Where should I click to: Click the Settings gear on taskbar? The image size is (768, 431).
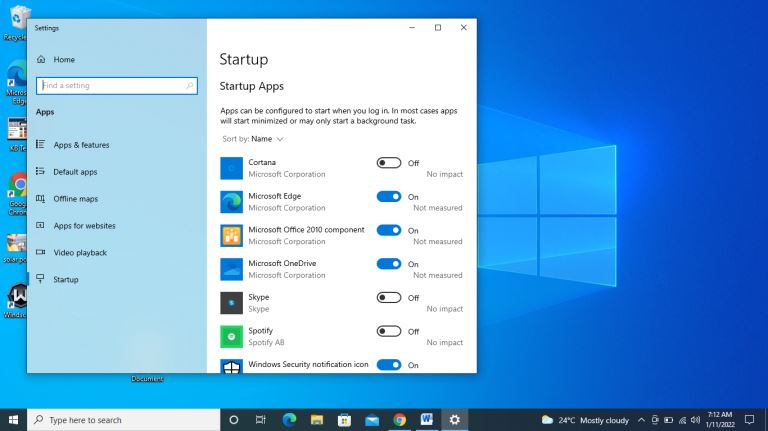[455, 420]
